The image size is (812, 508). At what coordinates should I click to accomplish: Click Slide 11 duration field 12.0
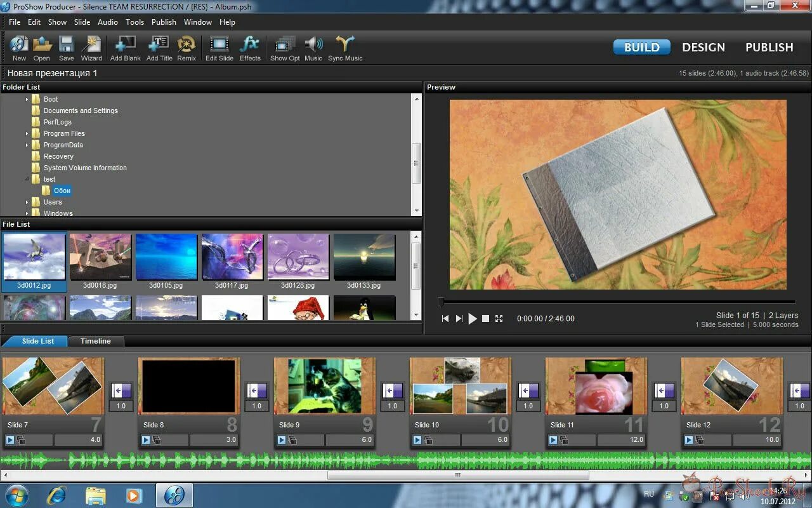[x=621, y=439]
